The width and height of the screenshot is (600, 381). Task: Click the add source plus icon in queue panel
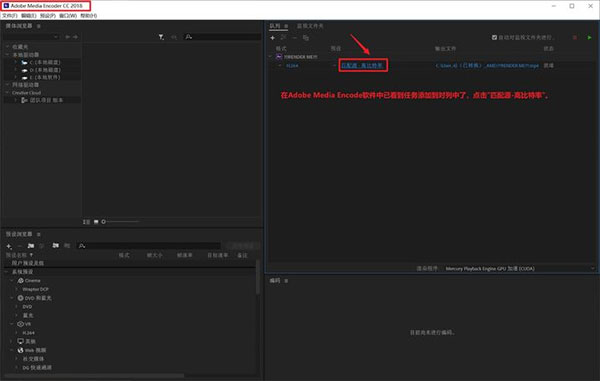[x=272, y=38]
